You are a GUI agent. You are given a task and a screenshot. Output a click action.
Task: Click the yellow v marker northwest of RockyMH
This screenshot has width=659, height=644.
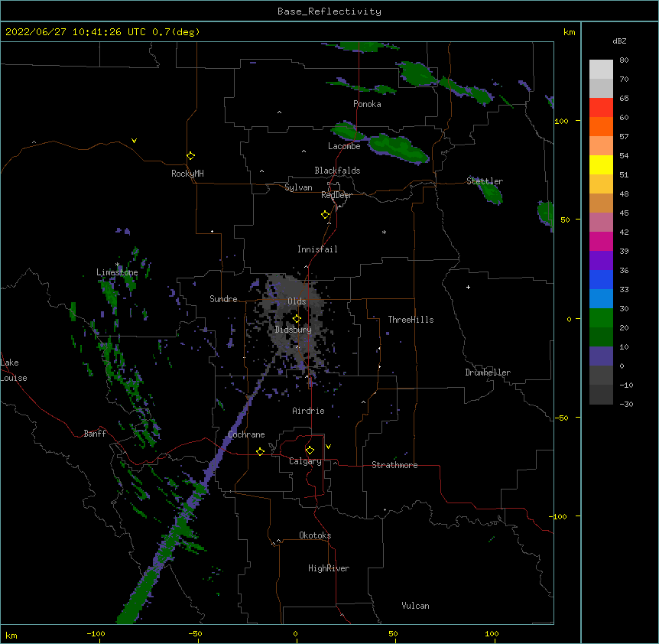point(134,141)
